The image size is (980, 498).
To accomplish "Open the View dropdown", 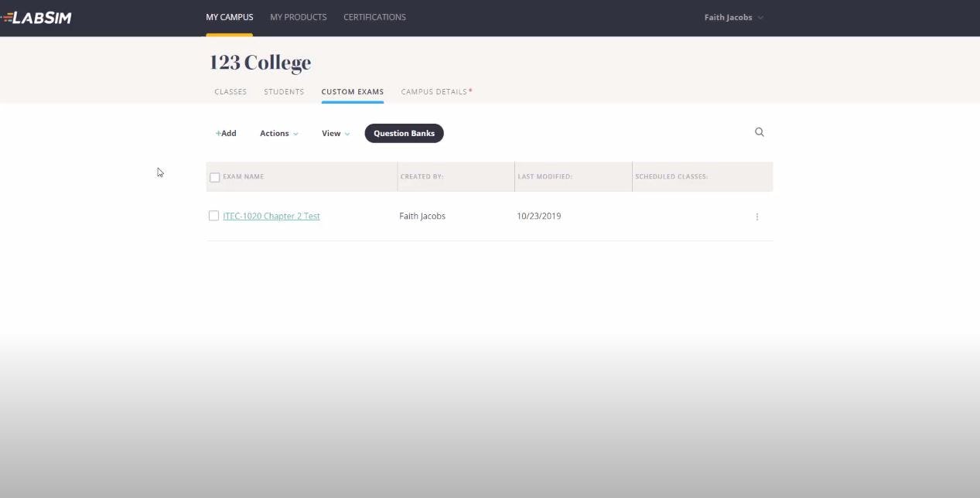I will [334, 132].
